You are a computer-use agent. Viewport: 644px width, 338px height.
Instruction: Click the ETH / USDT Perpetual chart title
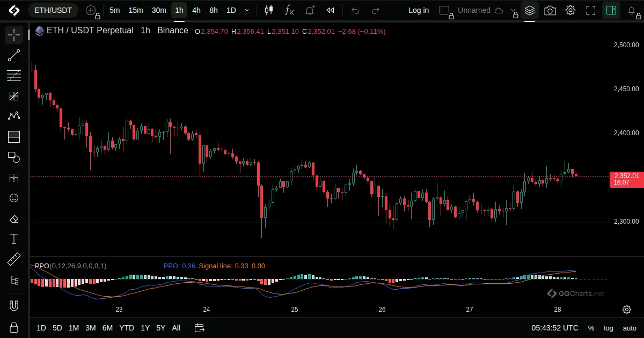point(90,31)
